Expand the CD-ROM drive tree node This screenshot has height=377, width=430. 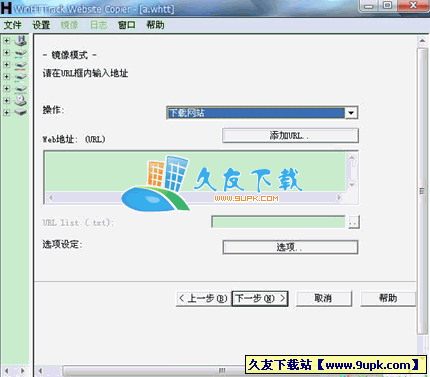[x=6, y=100]
